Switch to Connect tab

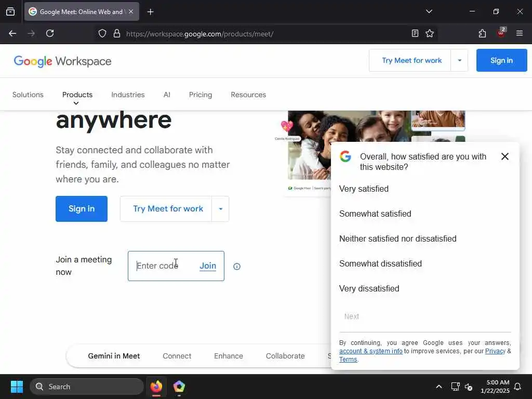pos(177,356)
